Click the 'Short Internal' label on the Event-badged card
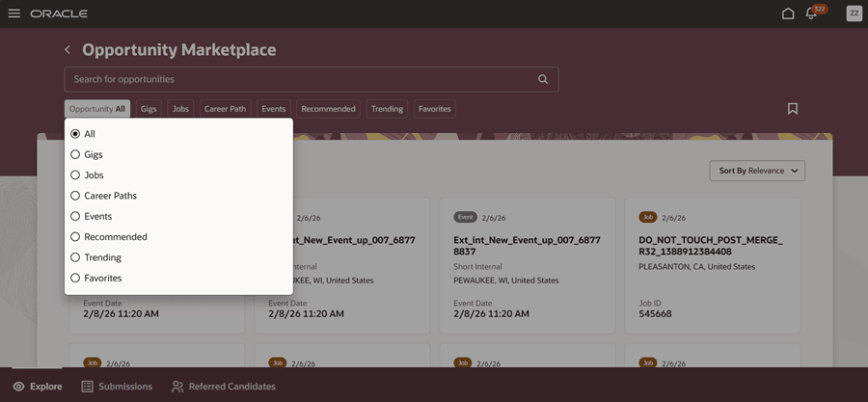Image resolution: width=868 pixels, height=402 pixels. click(477, 266)
